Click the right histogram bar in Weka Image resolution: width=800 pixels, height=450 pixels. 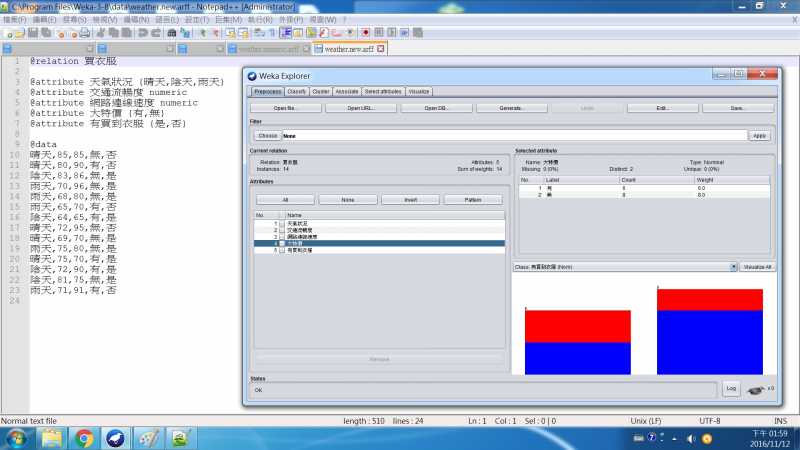(710, 332)
